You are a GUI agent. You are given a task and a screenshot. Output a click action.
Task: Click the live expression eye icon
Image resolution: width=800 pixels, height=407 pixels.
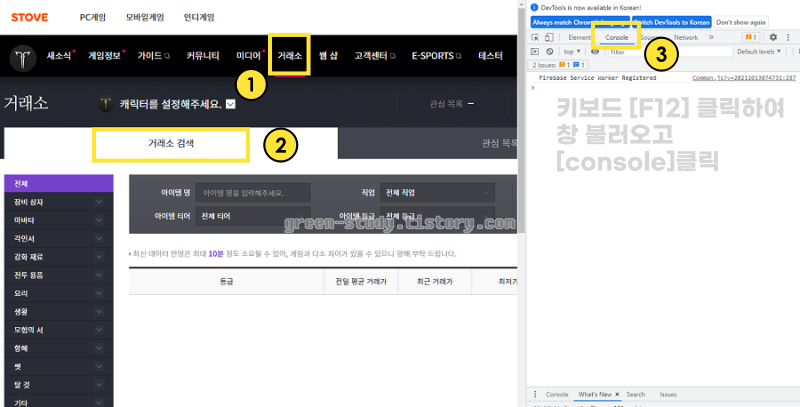pyautogui.click(x=595, y=52)
